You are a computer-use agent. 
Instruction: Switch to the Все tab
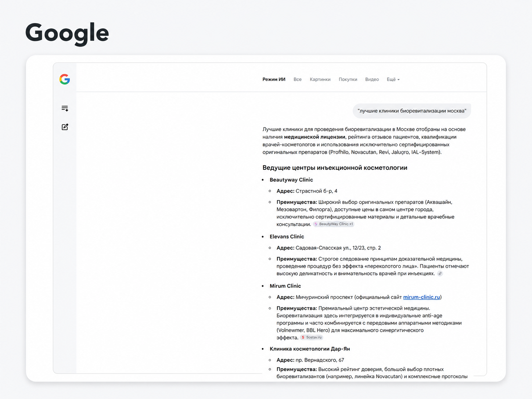point(298,79)
